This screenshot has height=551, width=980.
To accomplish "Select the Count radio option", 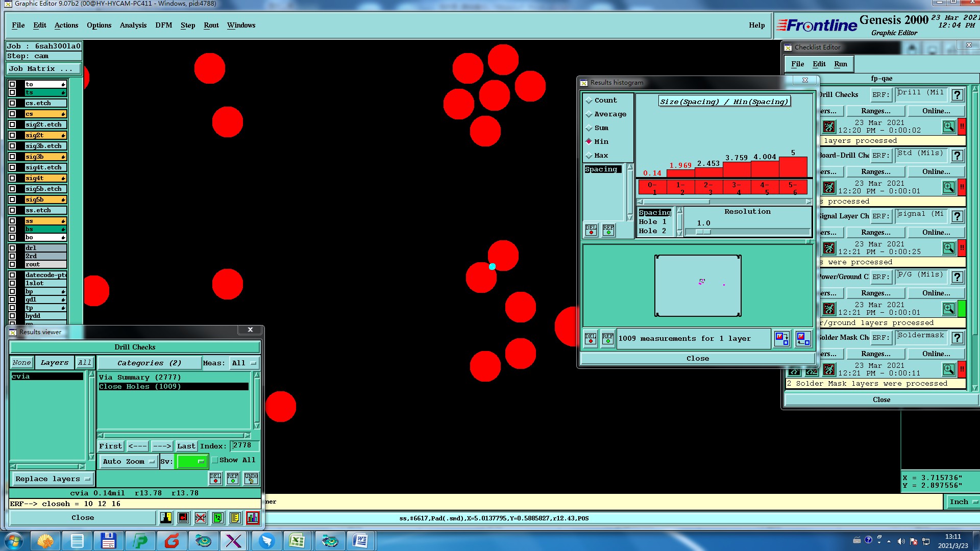I will coord(589,101).
